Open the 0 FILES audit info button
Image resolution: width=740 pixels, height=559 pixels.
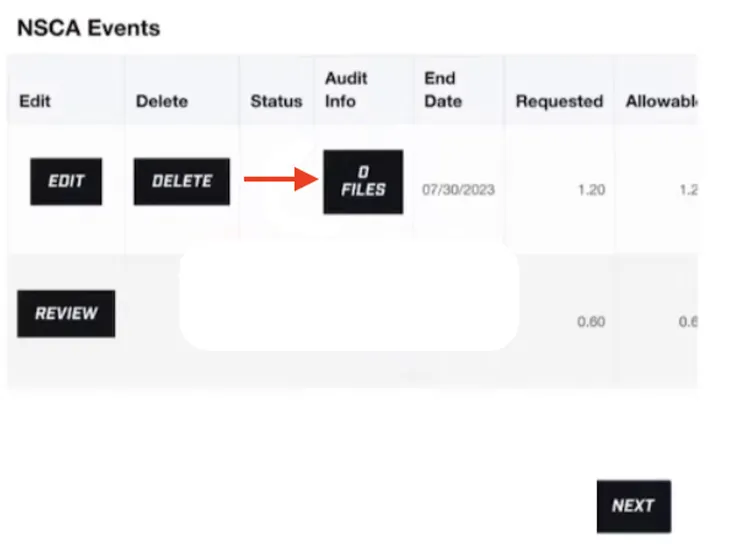(x=363, y=182)
